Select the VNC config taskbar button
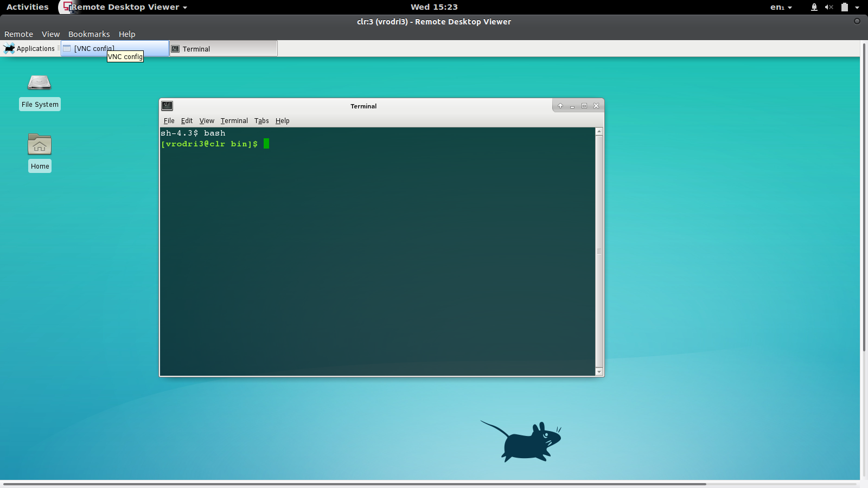 tap(115, 48)
